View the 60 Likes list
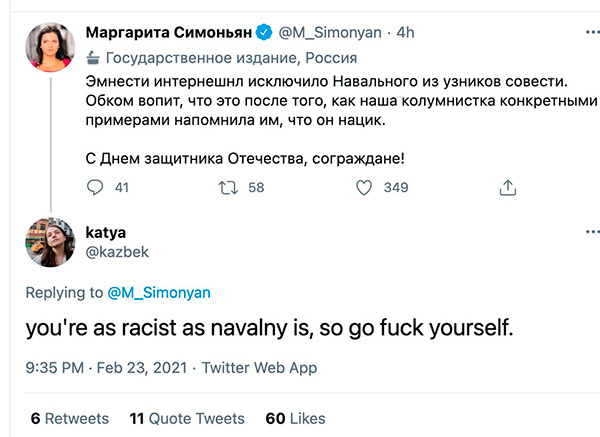The width and height of the screenshot is (600, 437). click(293, 418)
